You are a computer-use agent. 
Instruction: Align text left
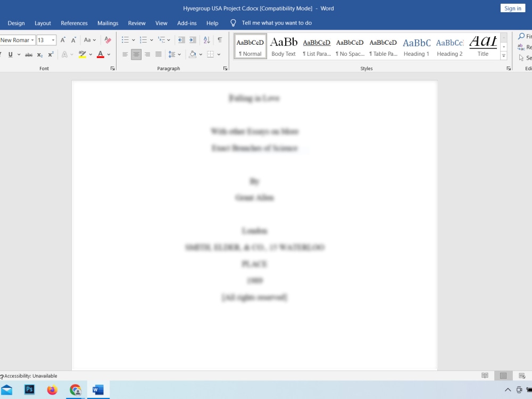125,54
